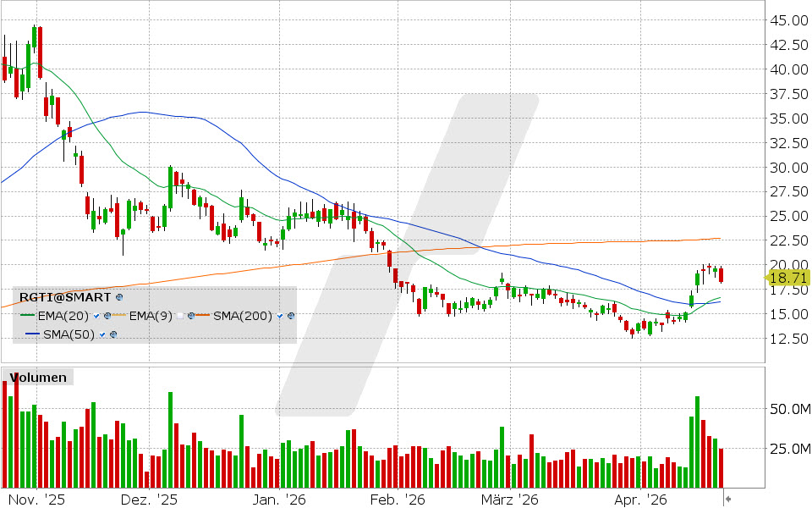Click the Volumen panel header
The height and width of the screenshot is (508, 812).
coord(38,378)
